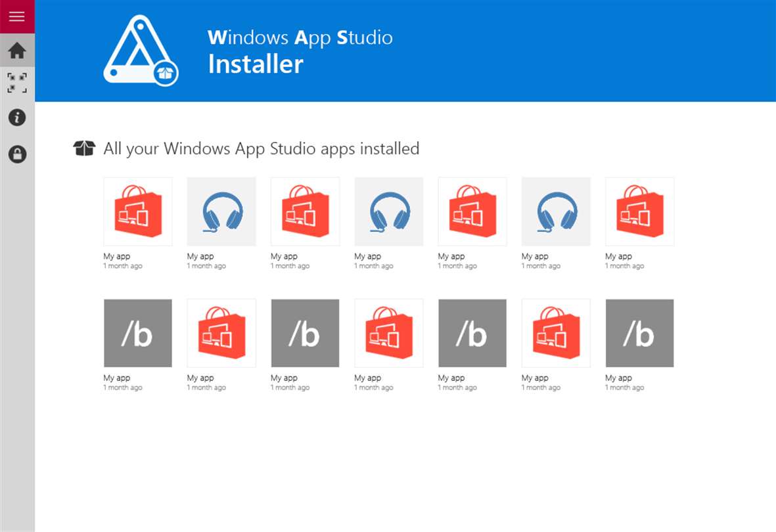
Task: Open the third /b tile in bottom row
Action: pyautogui.click(x=472, y=333)
